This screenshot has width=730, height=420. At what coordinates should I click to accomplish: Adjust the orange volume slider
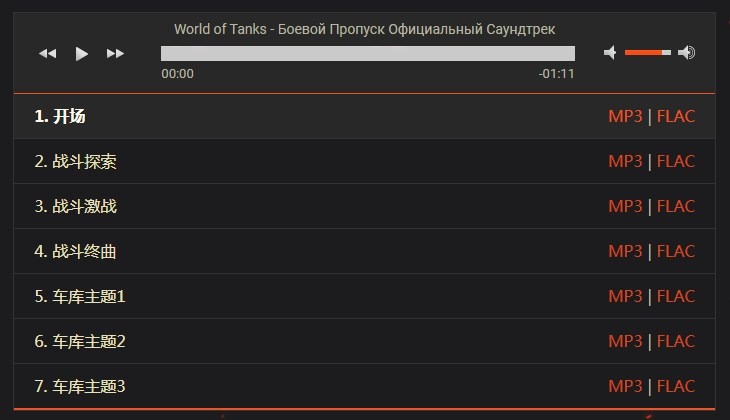coord(647,53)
